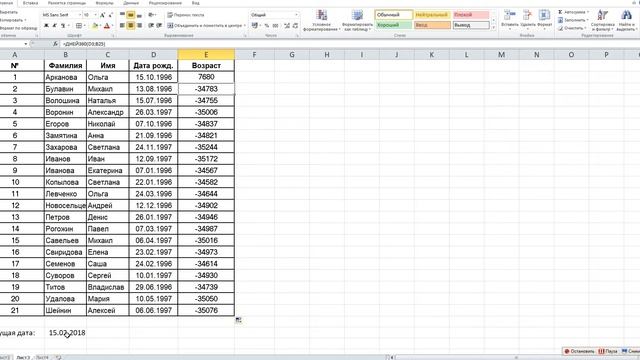Set top vertical alignment
This screenshot has height=360, width=640.
point(122,15)
